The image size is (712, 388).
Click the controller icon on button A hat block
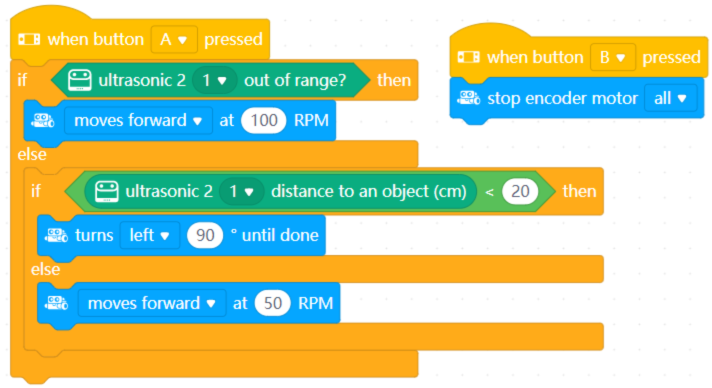click(x=29, y=40)
